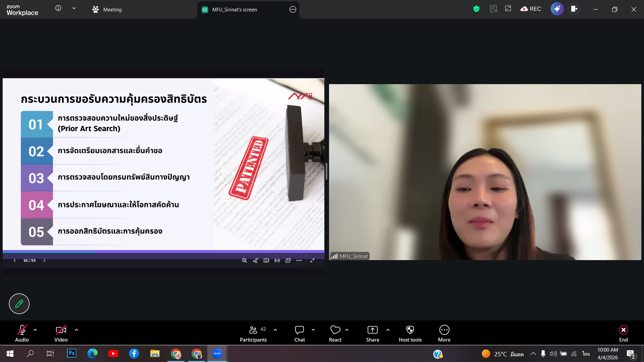Click the green annotation pencil button
This screenshot has height=362, width=644.
19,304
